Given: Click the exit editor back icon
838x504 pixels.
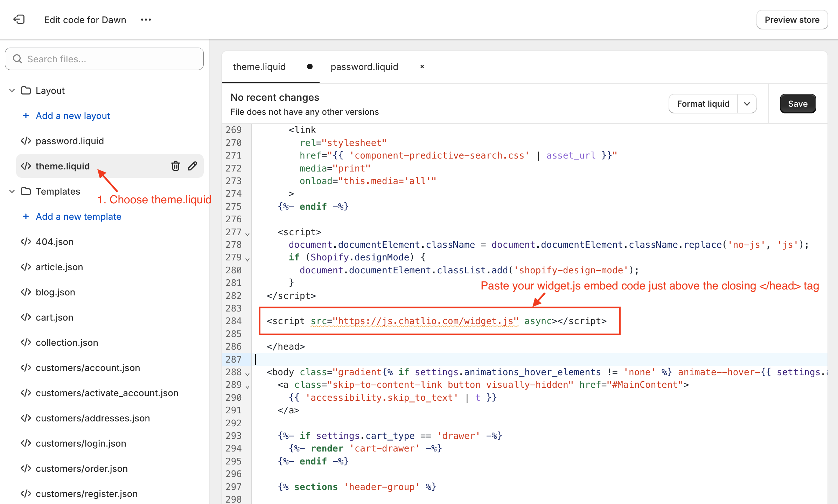Looking at the screenshot, I should tap(19, 20).
